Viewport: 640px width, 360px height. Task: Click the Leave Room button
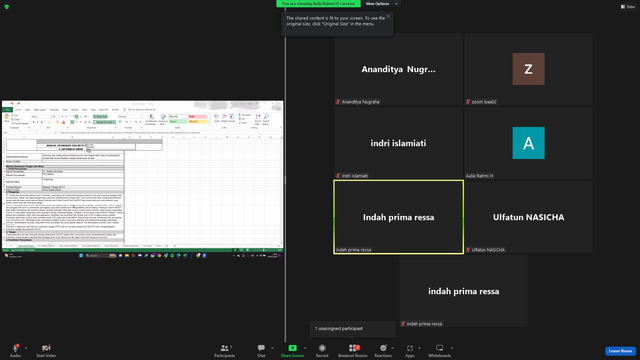click(620, 351)
